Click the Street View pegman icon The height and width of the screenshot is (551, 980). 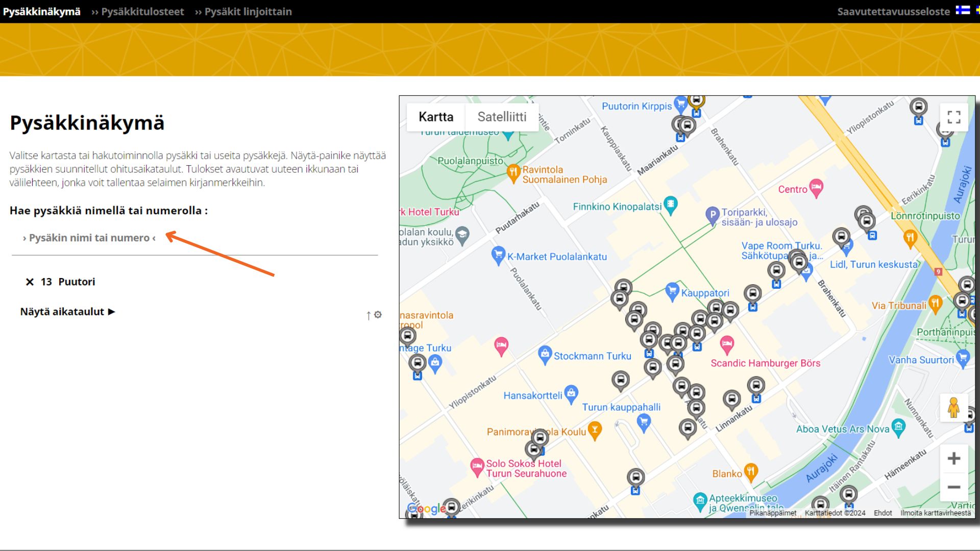coord(953,408)
